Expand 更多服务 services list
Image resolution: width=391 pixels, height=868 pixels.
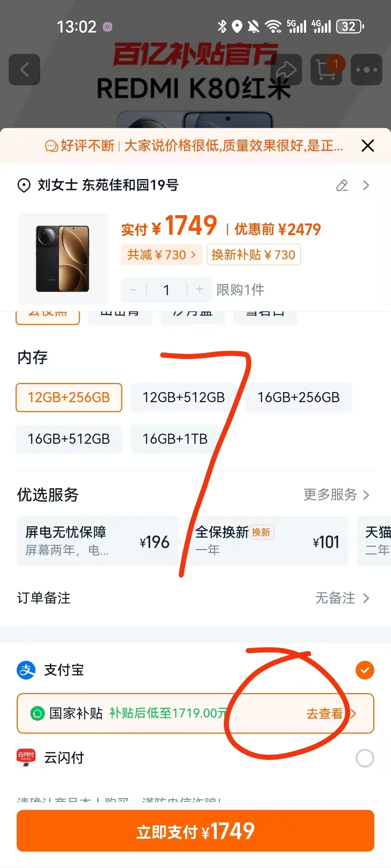(x=336, y=495)
